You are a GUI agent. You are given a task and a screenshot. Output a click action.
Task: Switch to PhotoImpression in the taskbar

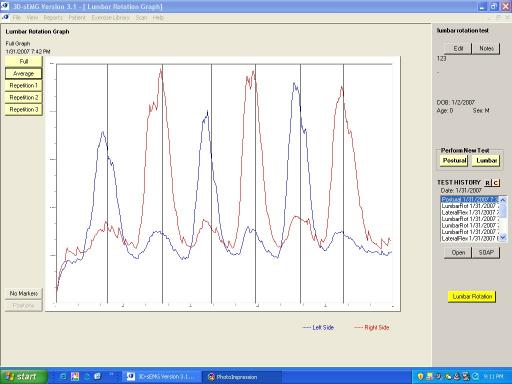click(x=242, y=377)
